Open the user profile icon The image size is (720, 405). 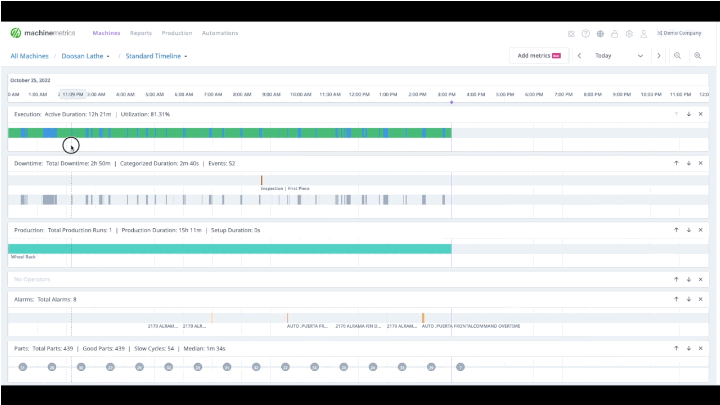(x=644, y=34)
